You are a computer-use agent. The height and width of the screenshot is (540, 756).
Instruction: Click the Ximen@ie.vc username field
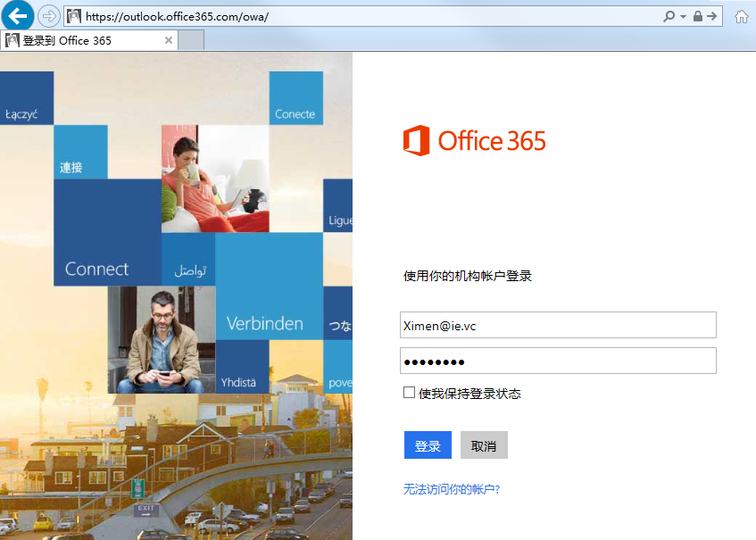[558, 326]
